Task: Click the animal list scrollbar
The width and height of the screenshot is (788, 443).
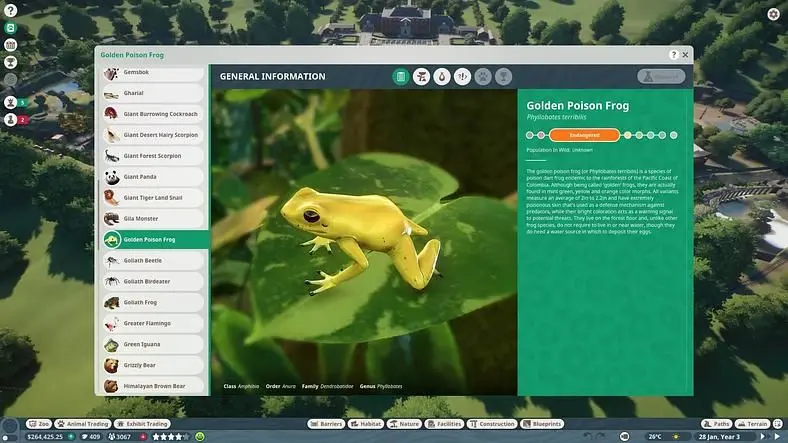Action: point(98,215)
